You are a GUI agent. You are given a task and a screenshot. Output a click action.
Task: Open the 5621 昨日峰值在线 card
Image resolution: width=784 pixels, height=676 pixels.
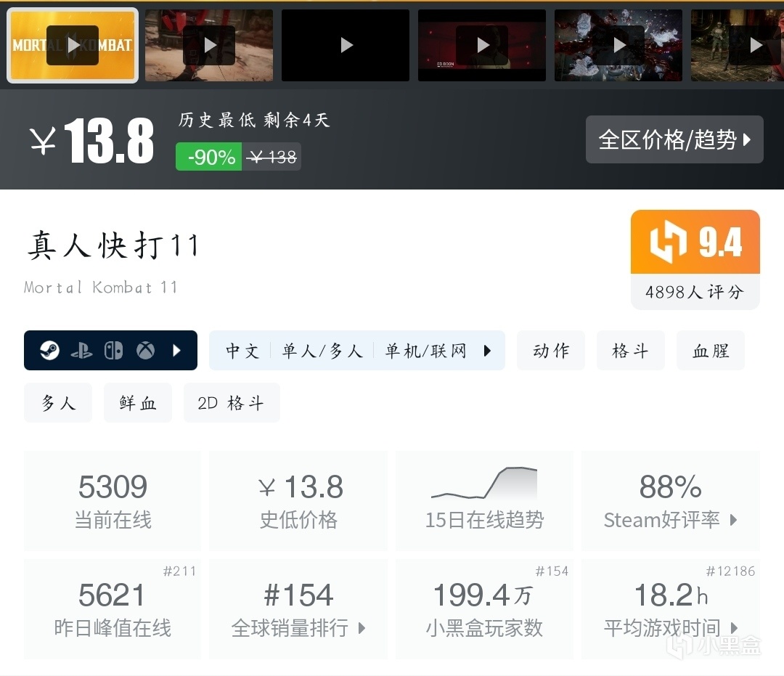(113, 609)
